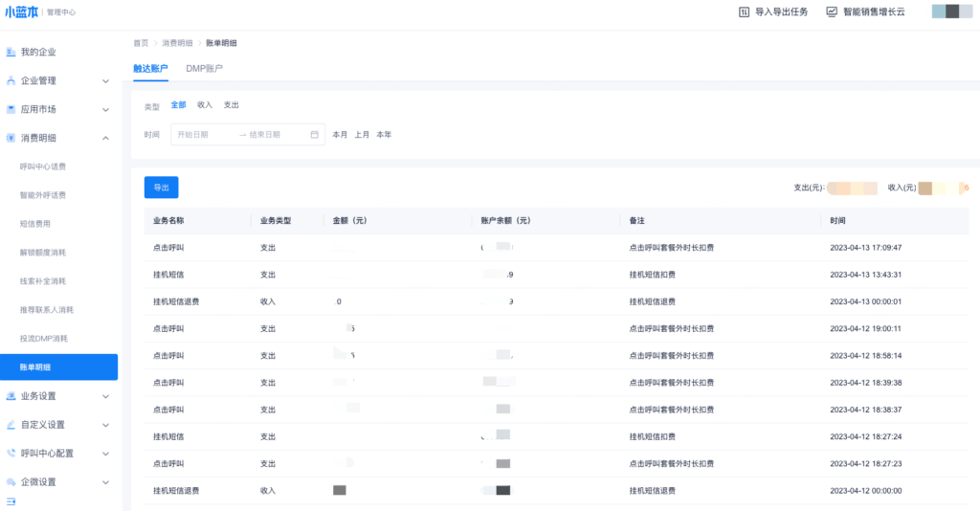
Task: Select the 上月 quick time filter
Action: 362,135
